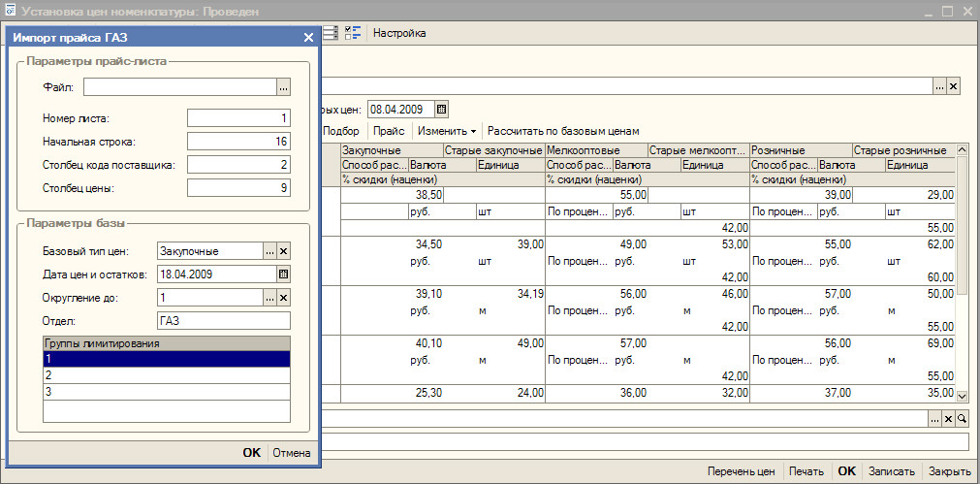Open calendar next to date 08.04.2009
The image size is (980, 484).
click(x=441, y=110)
